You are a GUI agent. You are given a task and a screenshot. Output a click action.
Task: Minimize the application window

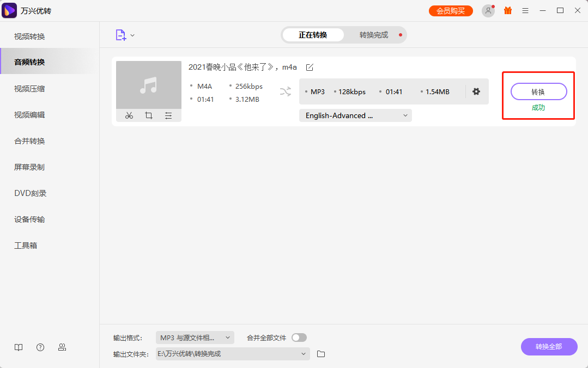click(543, 10)
